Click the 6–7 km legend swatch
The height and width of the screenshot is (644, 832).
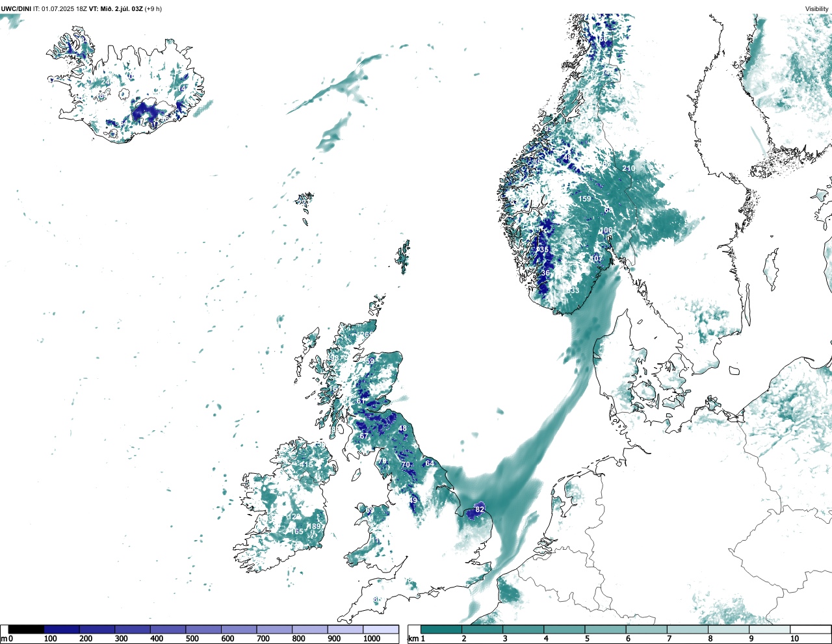point(646,629)
